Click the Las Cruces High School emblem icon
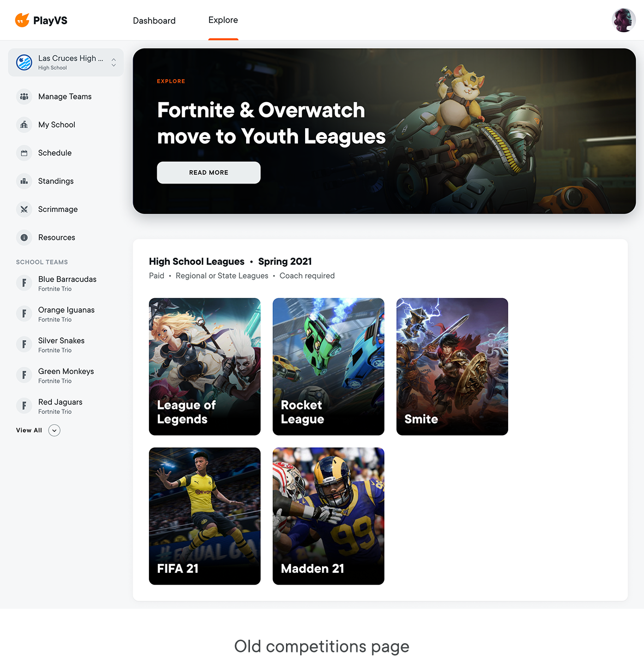 click(24, 62)
